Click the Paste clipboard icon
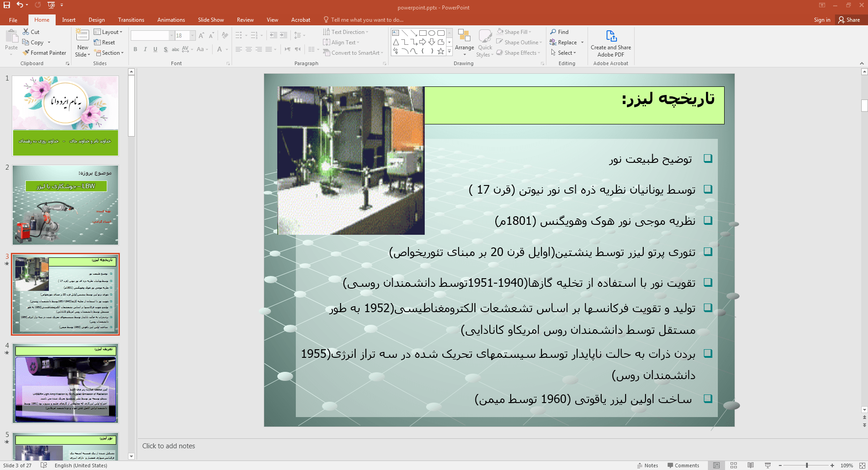The width and height of the screenshot is (868, 470). [x=11, y=37]
